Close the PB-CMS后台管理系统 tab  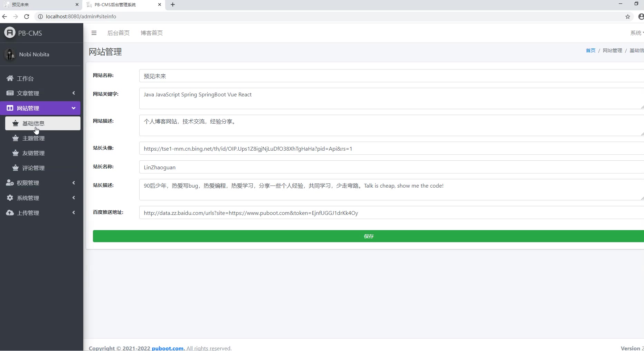160,4
